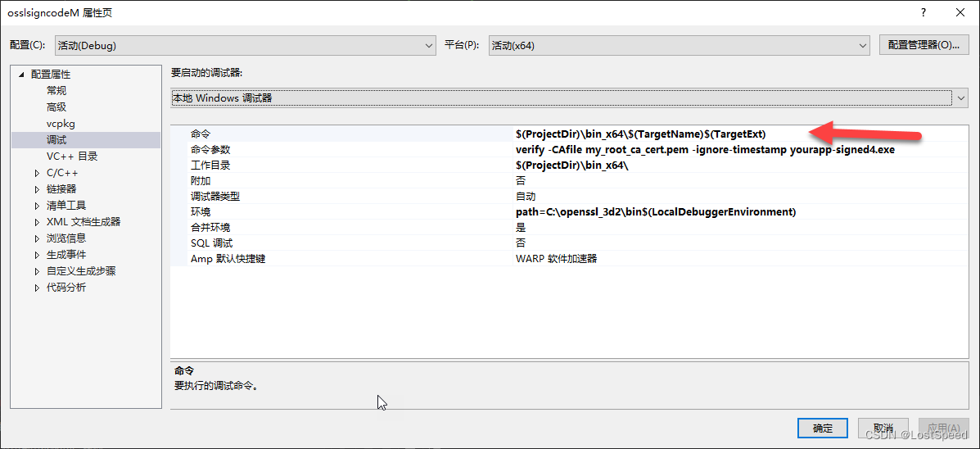Select the 代码分析 tree item label
The image size is (980, 449).
tap(66, 288)
